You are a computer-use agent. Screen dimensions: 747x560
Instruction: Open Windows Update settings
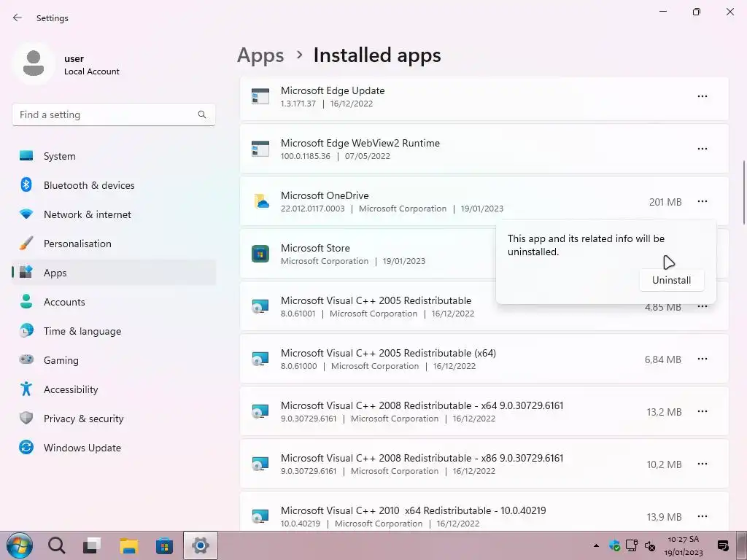click(x=114, y=448)
